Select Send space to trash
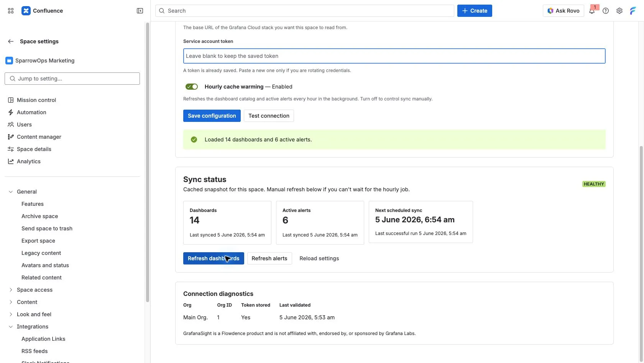 click(x=47, y=228)
